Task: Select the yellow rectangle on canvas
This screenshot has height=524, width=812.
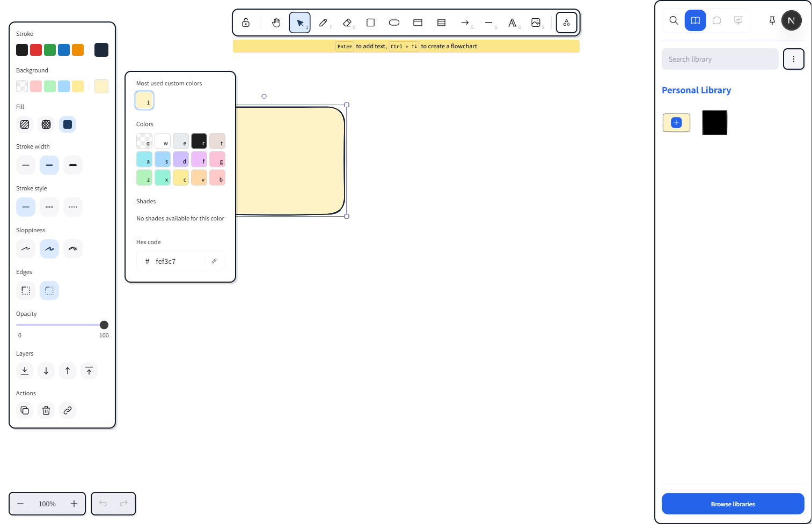Action: [x=290, y=161]
